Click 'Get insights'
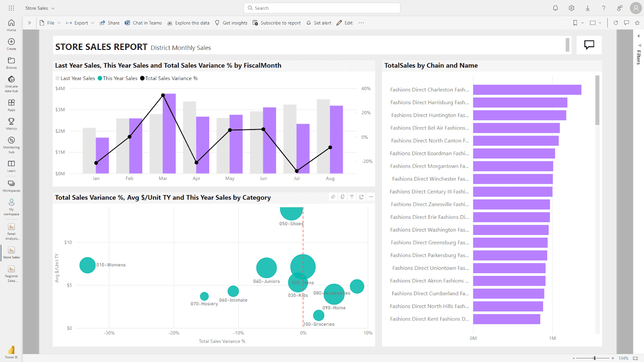Viewport: 644px width, 362px height. point(231,23)
